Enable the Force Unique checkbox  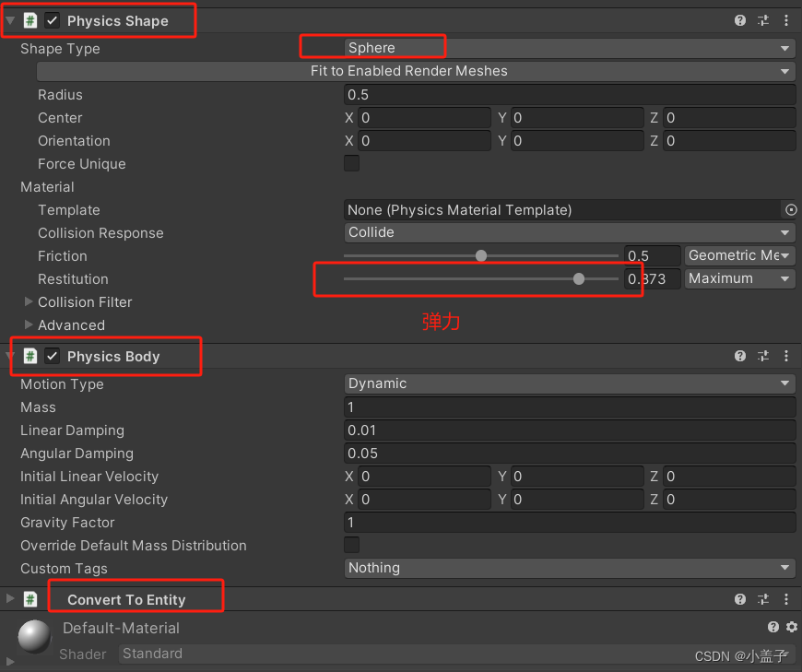351,163
